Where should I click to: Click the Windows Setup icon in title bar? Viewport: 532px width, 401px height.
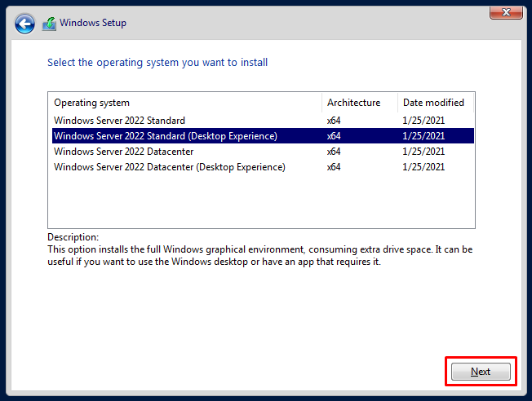[x=49, y=24]
